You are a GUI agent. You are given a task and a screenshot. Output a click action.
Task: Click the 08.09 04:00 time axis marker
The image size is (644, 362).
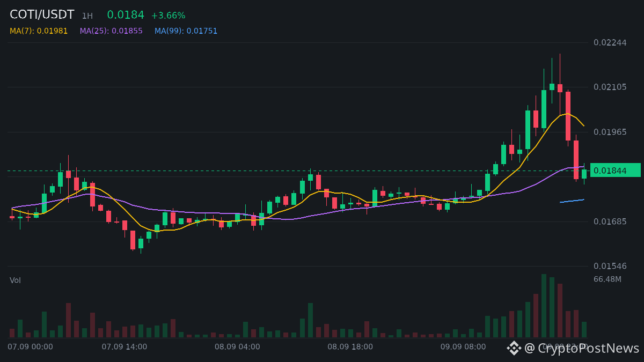point(237,347)
